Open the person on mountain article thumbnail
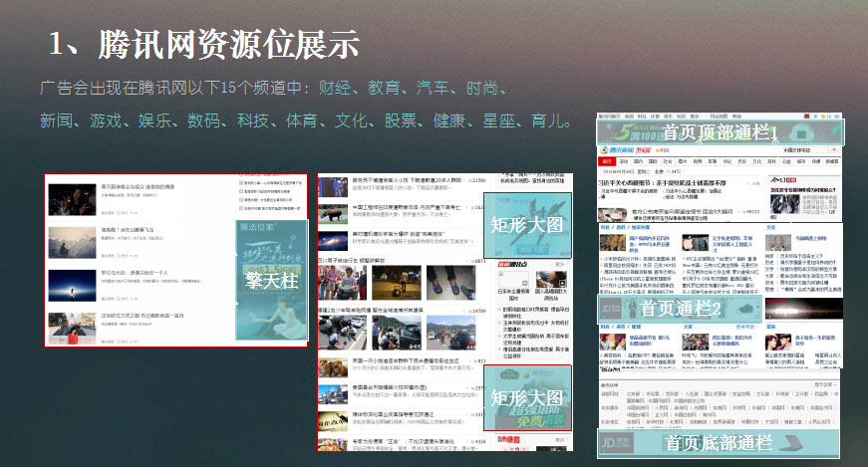 tap(73, 240)
